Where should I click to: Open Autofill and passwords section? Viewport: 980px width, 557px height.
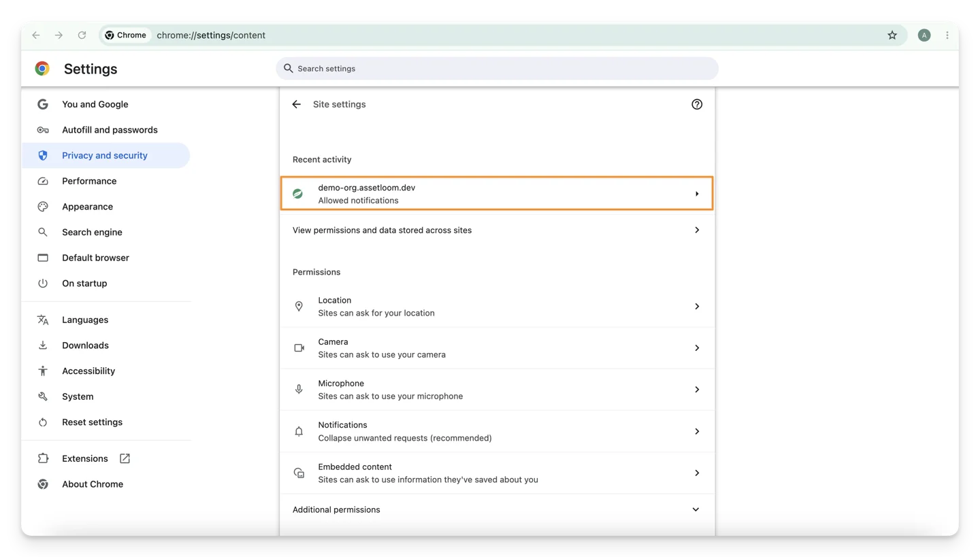pos(106,130)
